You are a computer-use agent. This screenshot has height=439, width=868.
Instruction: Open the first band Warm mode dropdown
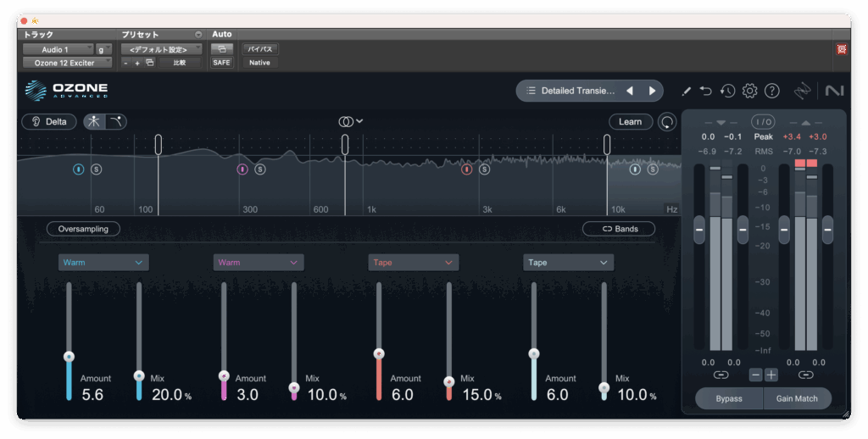(x=103, y=263)
